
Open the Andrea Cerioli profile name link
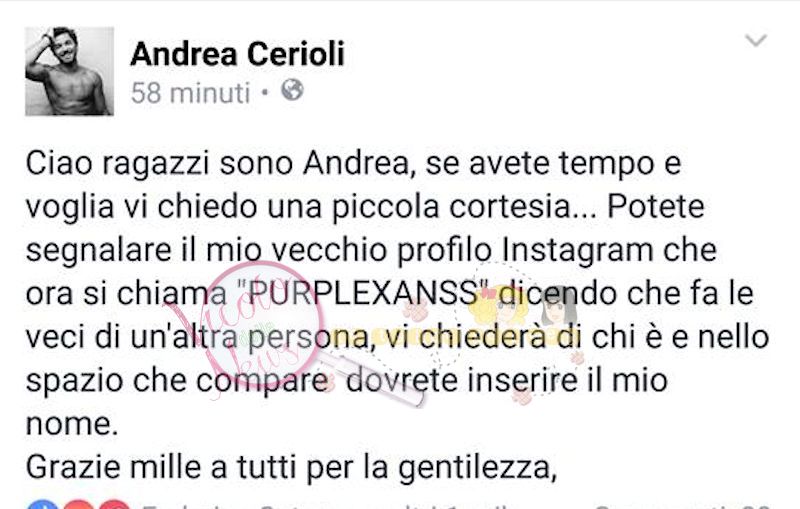(x=237, y=54)
